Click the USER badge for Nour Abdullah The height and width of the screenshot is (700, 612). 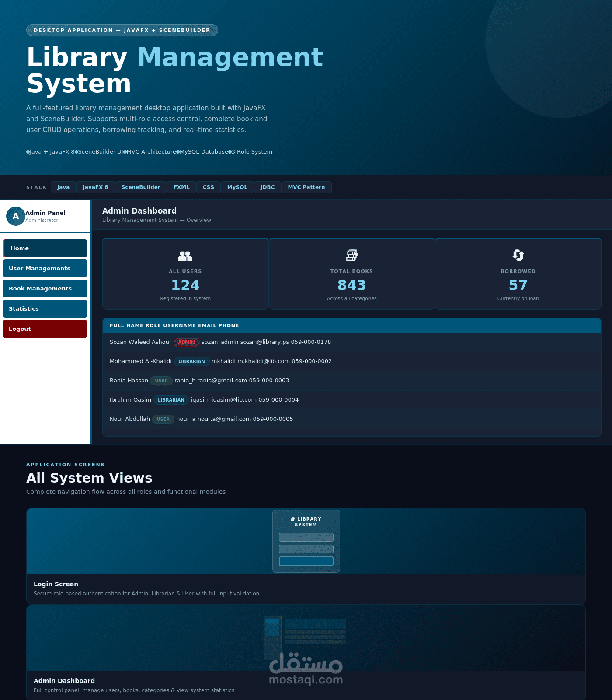coord(163,419)
